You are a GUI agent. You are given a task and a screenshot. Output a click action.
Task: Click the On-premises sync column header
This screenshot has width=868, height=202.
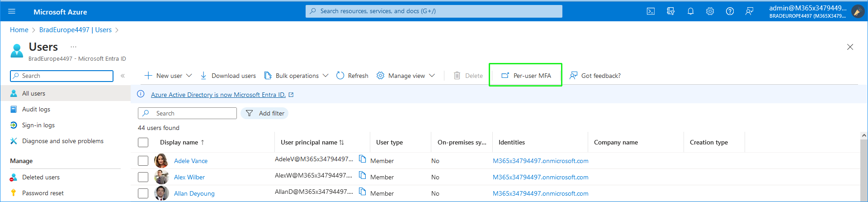(x=462, y=142)
